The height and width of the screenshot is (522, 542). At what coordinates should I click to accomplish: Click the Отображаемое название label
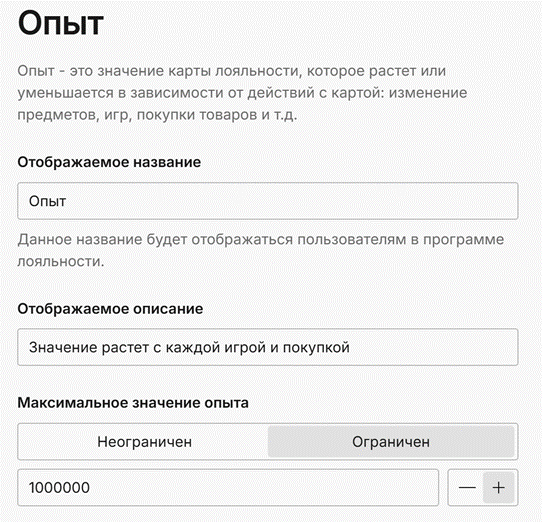point(109,162)
